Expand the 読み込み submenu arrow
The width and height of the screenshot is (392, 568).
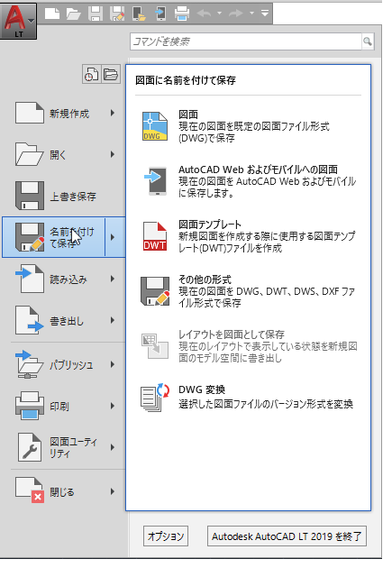(113, 279)
